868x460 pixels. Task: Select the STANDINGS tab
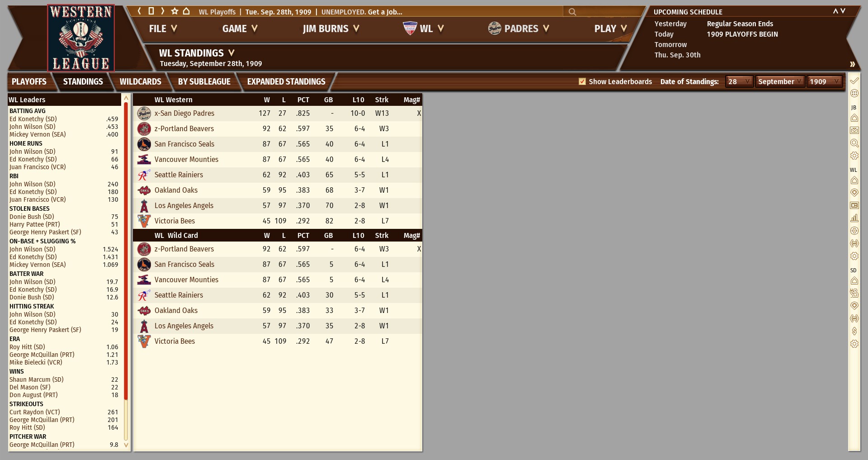point(83,81)
